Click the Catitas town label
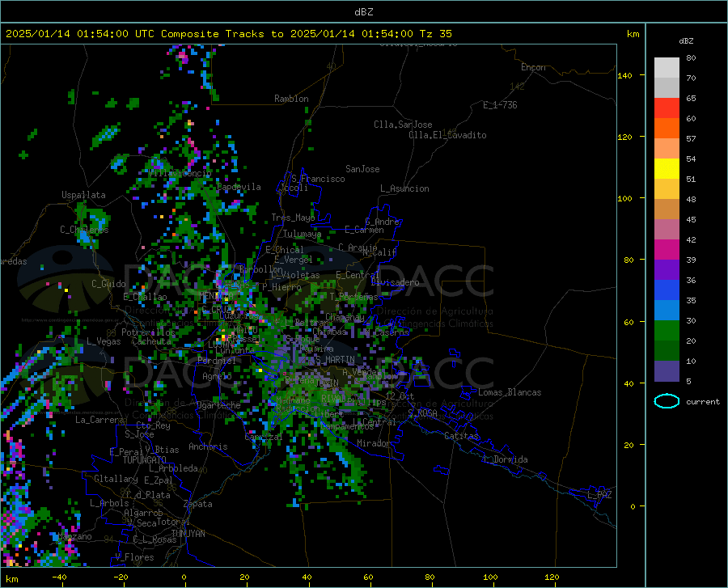728x588 pixels. click(462, 436)
